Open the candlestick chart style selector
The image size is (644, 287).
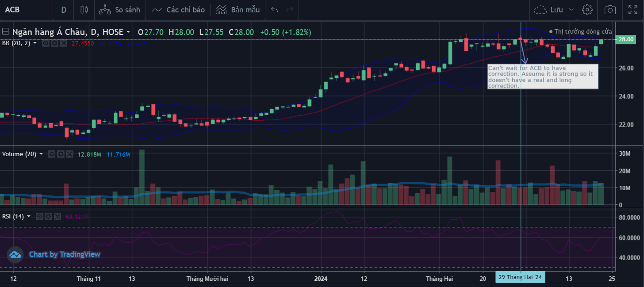pyautogui.click(x=84, y=10)
